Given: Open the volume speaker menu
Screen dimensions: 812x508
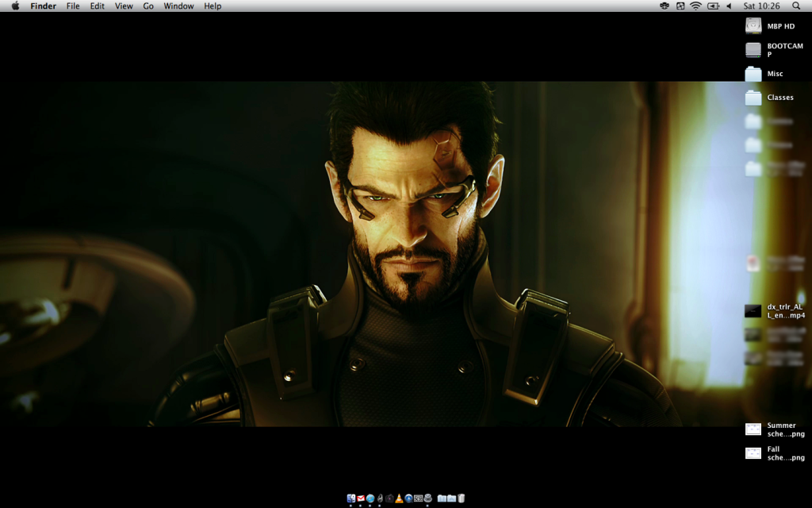Looking at the screenshot, I should click(x=730, y=6).
